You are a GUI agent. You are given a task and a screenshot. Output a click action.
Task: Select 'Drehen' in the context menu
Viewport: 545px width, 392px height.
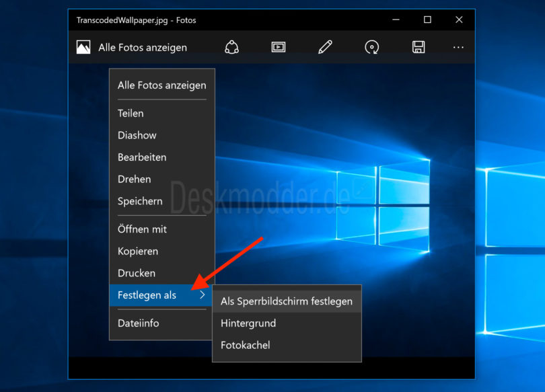pos(135,180)
